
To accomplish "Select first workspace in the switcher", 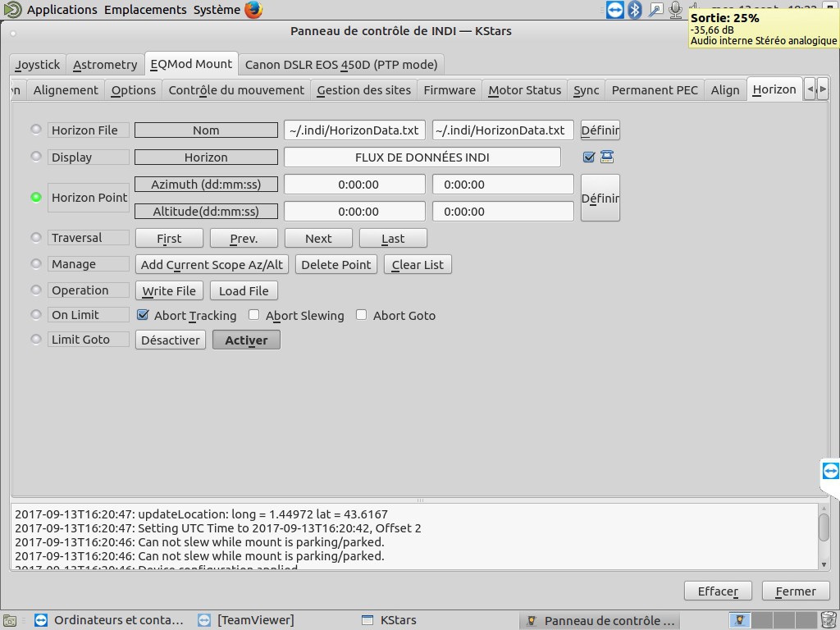I will [739, 620].
